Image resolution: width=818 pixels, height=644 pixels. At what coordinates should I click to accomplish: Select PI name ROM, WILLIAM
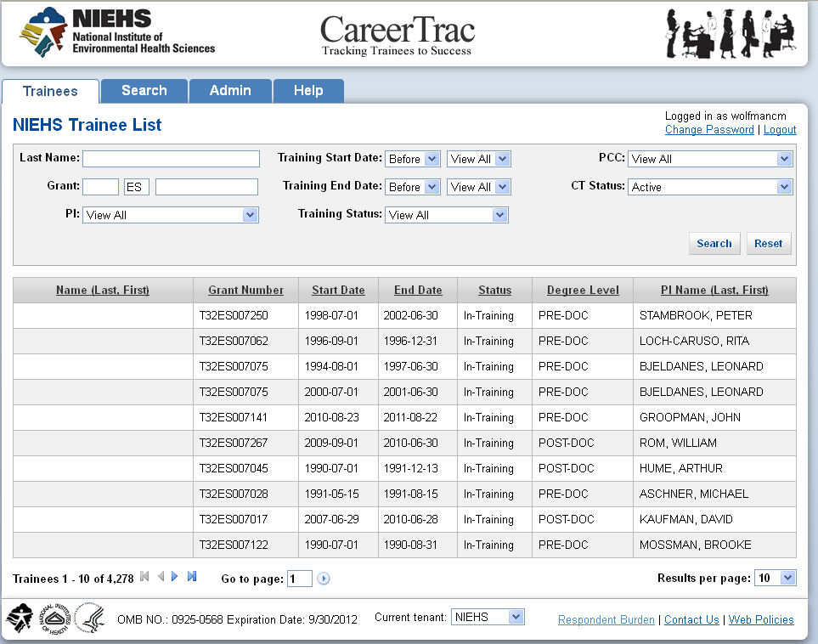pos(678,443)
